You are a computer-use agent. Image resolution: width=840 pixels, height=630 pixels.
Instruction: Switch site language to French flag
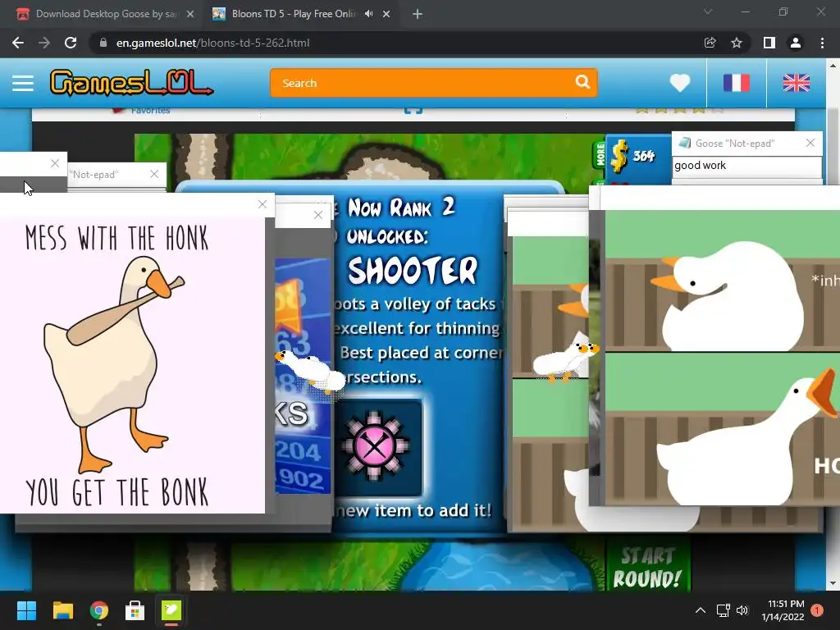click(737, 83)
